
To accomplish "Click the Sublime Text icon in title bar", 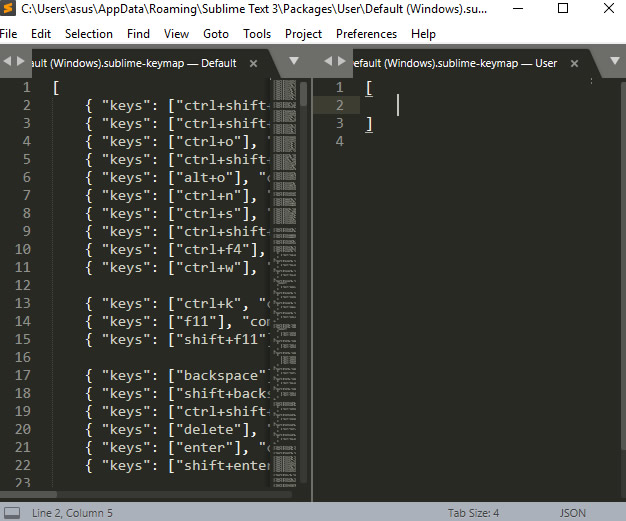I will point(9,10).
